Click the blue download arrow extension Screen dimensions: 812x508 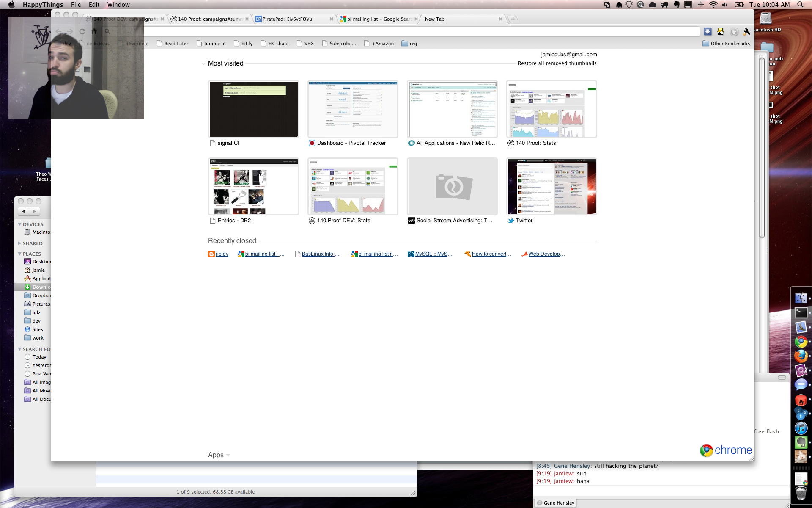pos(708,31)
